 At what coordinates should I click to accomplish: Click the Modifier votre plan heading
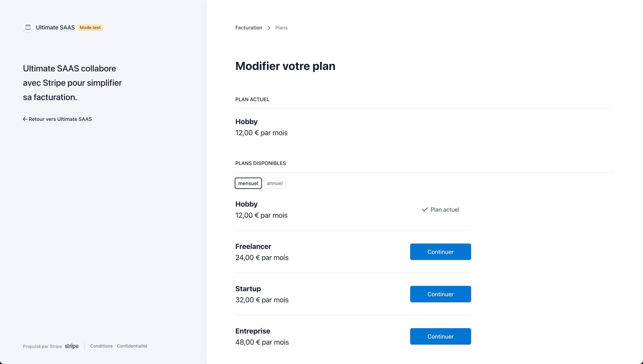285,66
